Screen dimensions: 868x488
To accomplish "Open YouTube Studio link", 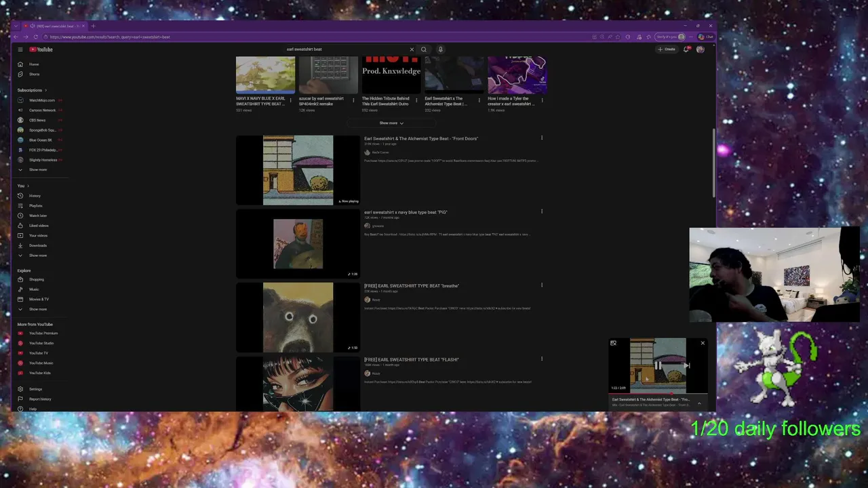I will coord(41,343).
